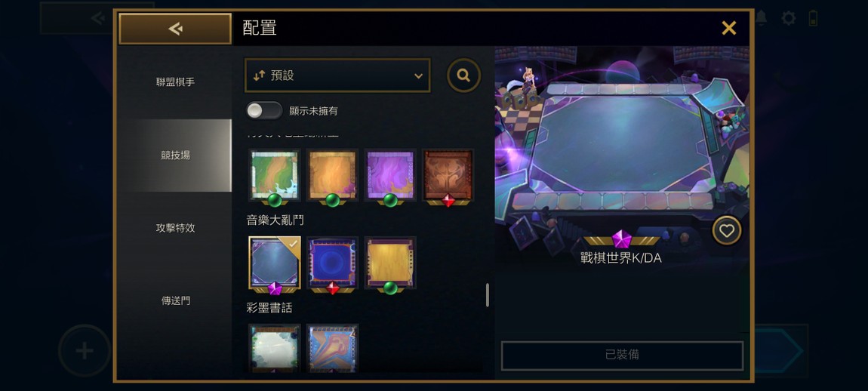868x391 pixels.
Task: Click the plus circle icon
Action: tap(84, 350)
